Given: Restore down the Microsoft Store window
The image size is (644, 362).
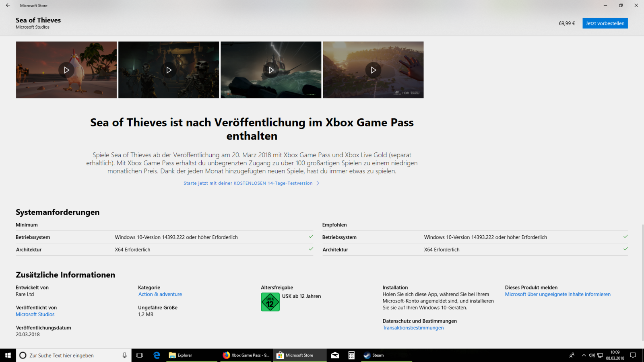Looking at the screenshot, I should (621, 5).
